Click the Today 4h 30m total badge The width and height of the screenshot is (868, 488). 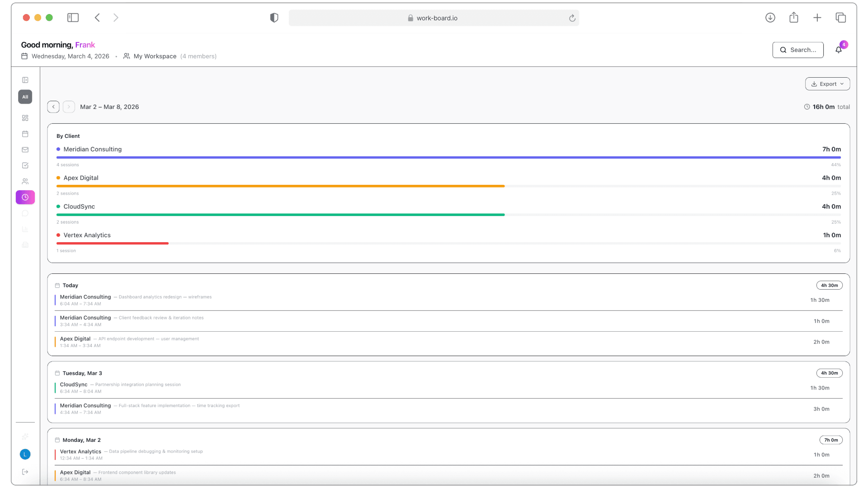830,285
